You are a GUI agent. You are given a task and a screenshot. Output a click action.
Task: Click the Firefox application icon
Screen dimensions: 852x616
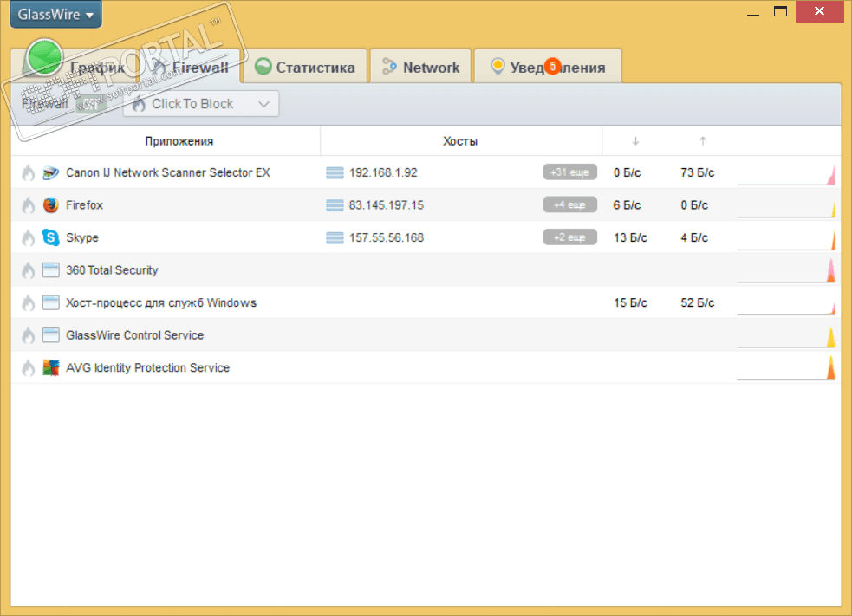50,205
